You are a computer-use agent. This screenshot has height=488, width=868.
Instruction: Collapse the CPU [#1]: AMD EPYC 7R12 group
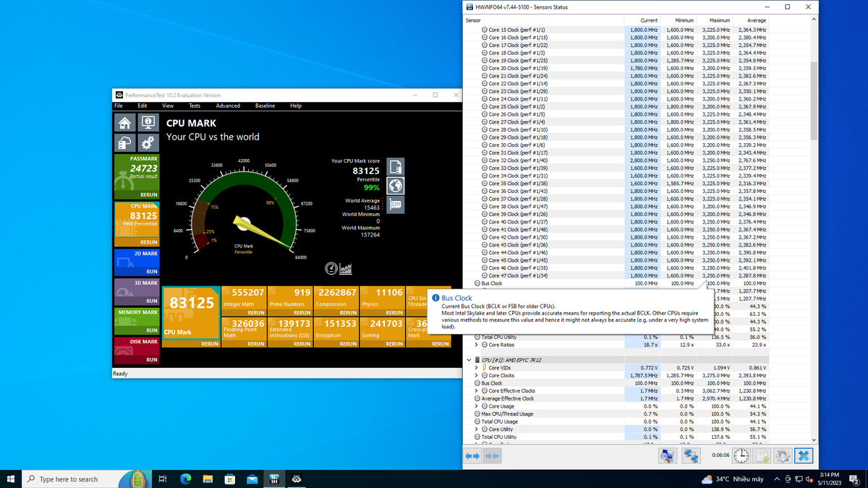[x=469, y=359]
